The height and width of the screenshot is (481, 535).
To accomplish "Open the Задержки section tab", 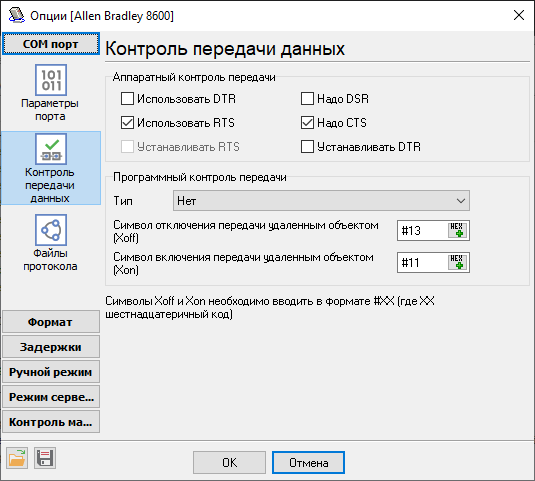I will [51, 347].
